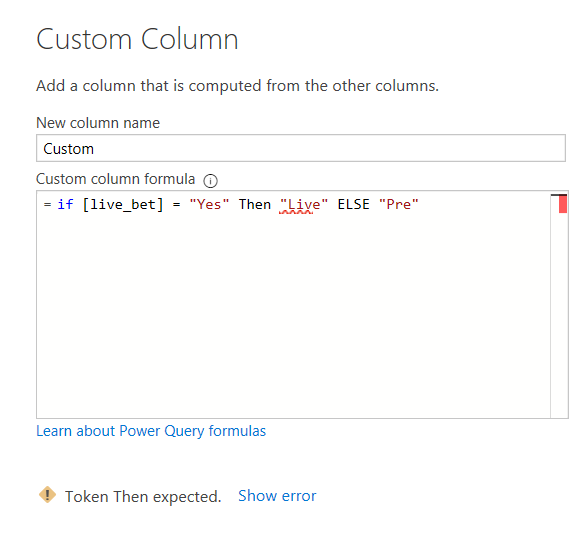Click the red error marker in formula scrollbar
Viewport: 573px width, 542px height.
click(563, 204)
